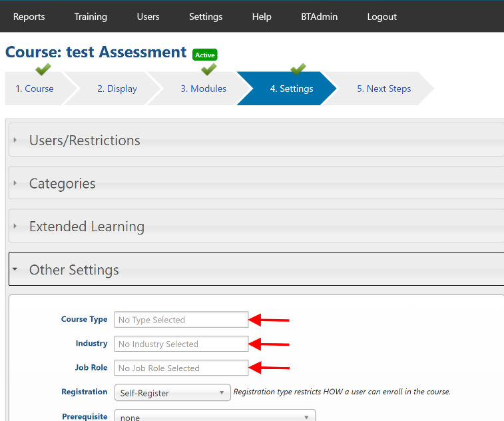Open the Help menu
This screenshot has width=504, height=421.
pyautogui.click(x=262, y=17)
